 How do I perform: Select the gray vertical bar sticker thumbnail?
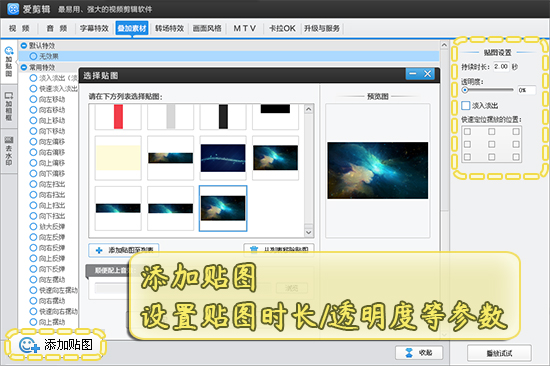click(170, 117)
